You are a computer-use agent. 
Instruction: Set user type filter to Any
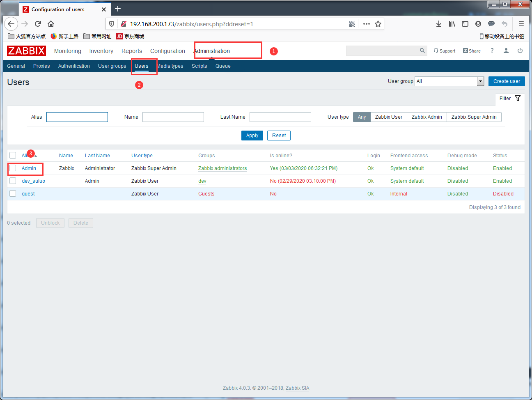[362, 117]
